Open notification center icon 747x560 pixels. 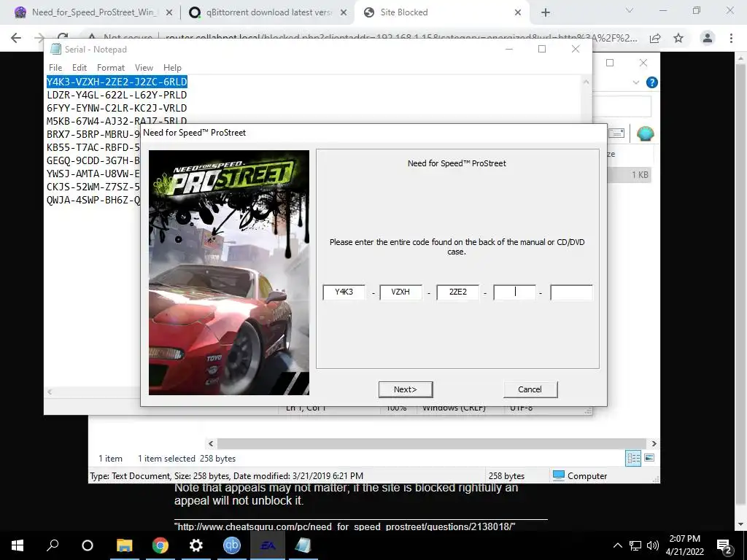pos(724,545)
